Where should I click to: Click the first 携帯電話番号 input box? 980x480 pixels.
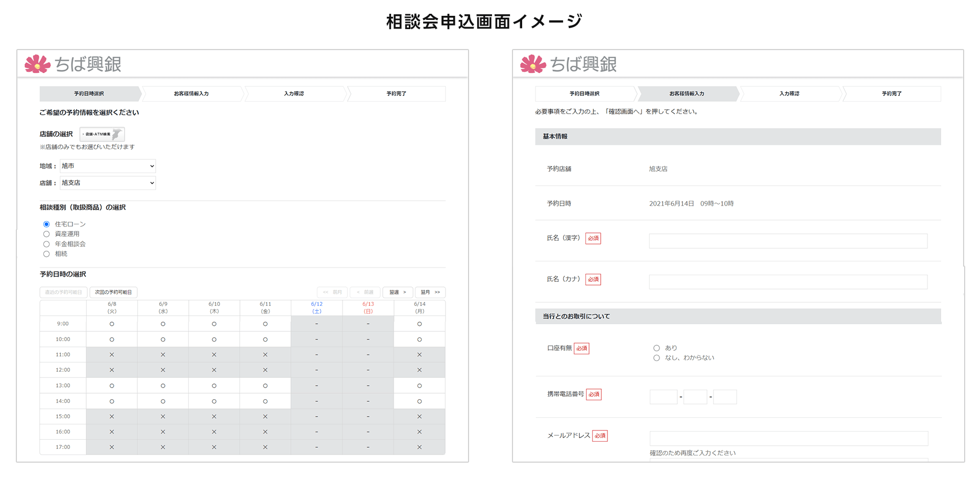pyautogui.click(x=664, y=397)
